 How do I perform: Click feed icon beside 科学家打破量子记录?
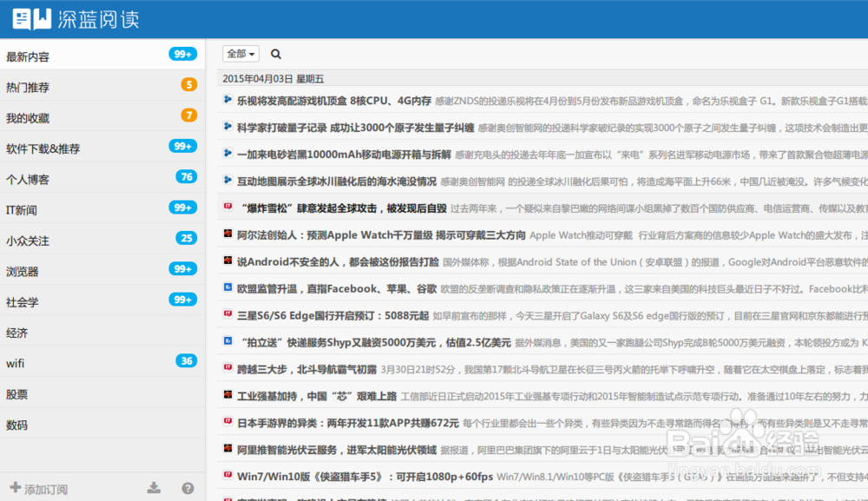coord(227,126)
